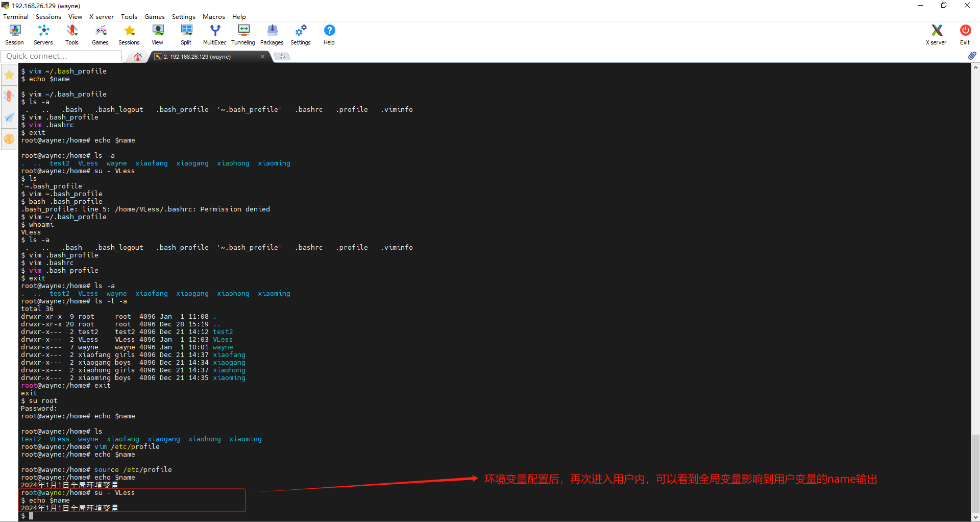The height and width of the screenshot is (522, 980).
Task: Click the 'test2 test2' directory listing row
Action: tap(127, 332)
